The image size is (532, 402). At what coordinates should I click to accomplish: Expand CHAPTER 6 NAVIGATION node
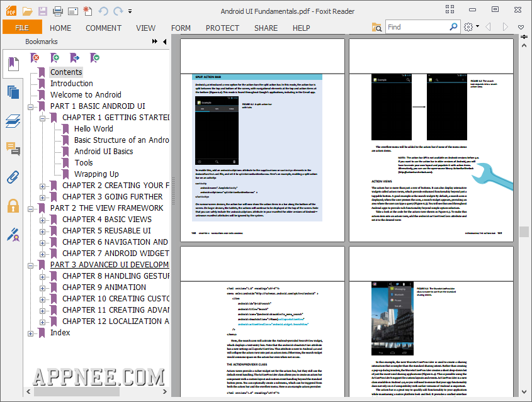tap(42, 243)
